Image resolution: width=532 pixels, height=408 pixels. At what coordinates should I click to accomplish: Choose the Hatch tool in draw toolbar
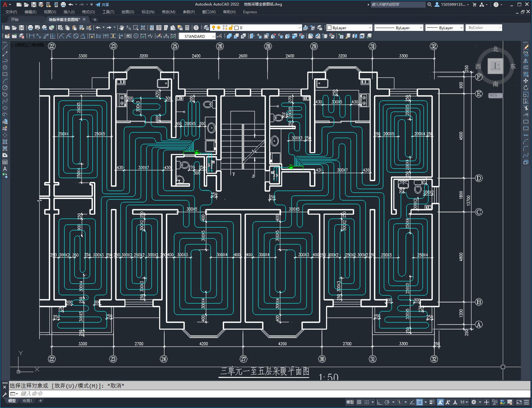pos(5,142)
